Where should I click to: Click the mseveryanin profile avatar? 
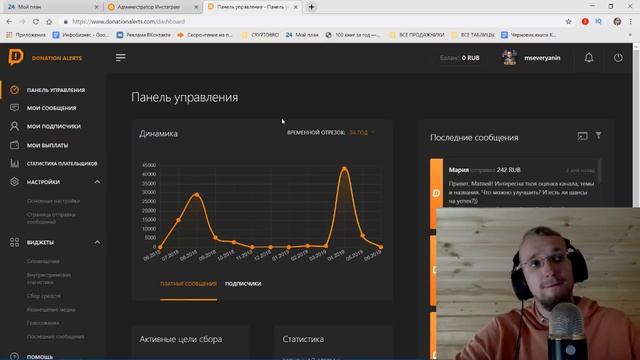(509, 58)
